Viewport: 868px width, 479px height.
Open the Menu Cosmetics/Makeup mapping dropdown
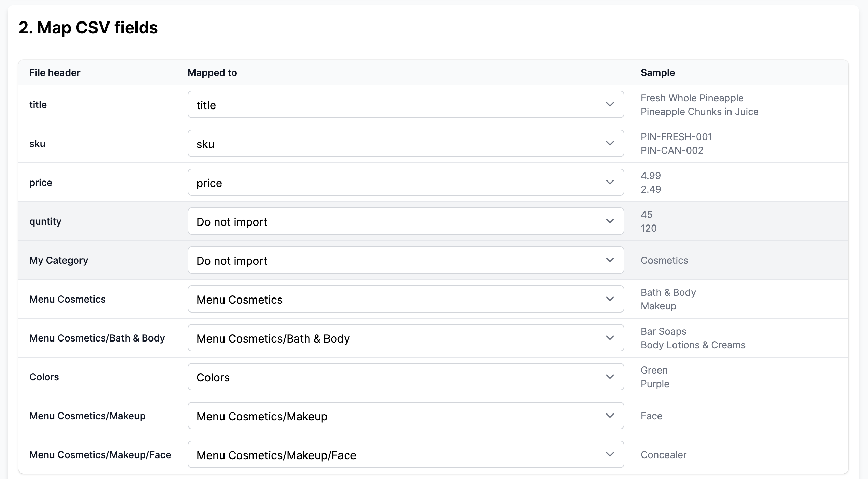pyautogui.click(x=405, y=416)
